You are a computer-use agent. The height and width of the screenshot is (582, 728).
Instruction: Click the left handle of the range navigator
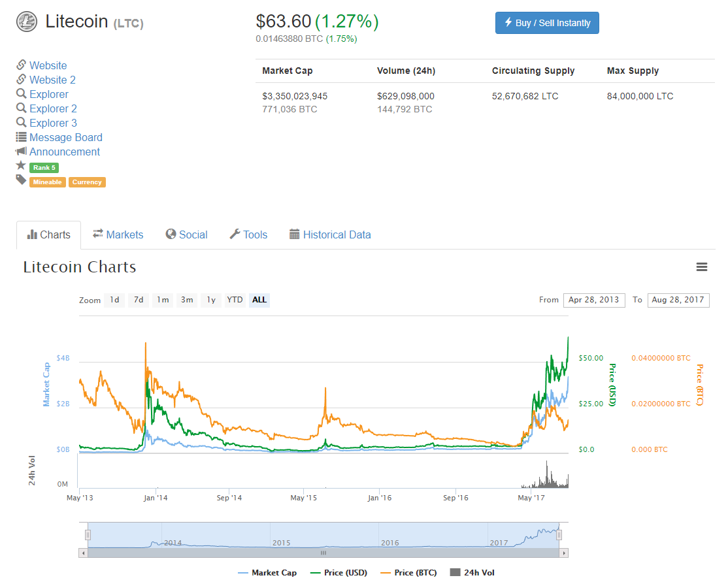click(x=88, y=535)
